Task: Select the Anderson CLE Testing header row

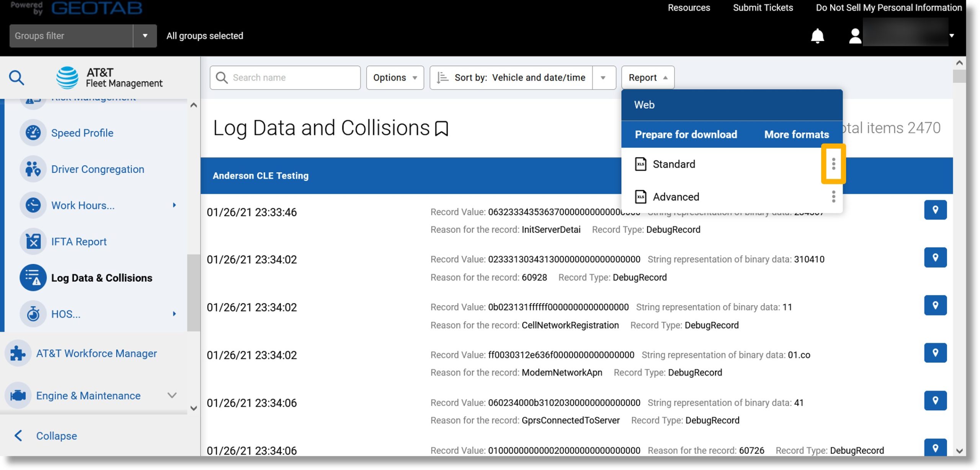Action: click(x=576, y=175)
